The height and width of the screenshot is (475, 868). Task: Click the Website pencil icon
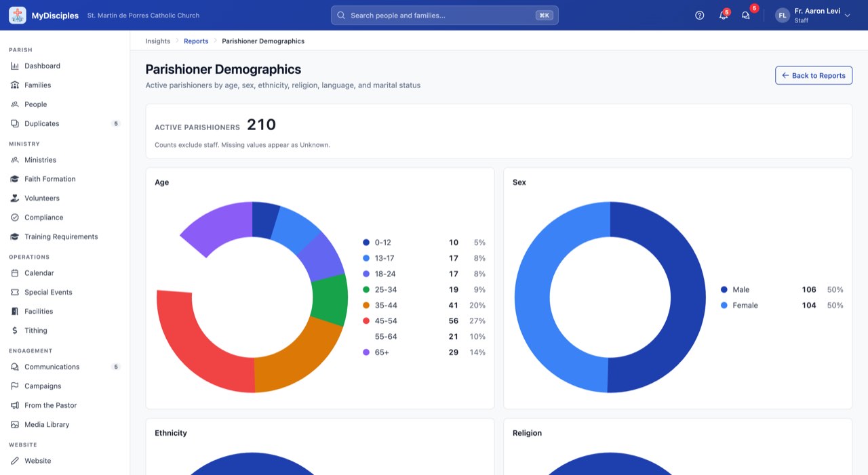point(15,461)
